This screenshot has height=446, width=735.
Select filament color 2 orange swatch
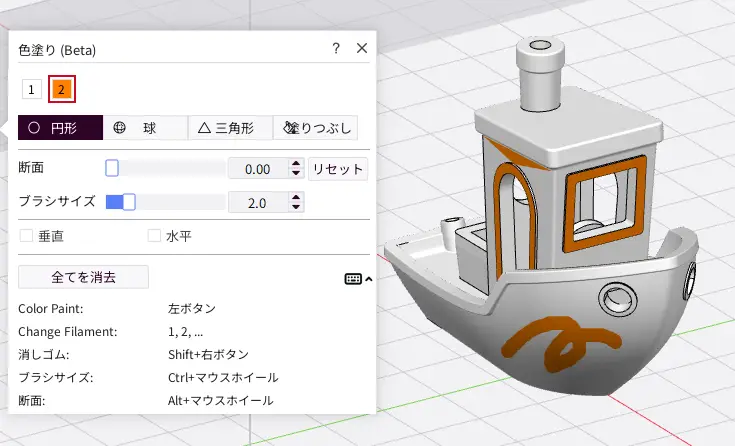[61, 90]
